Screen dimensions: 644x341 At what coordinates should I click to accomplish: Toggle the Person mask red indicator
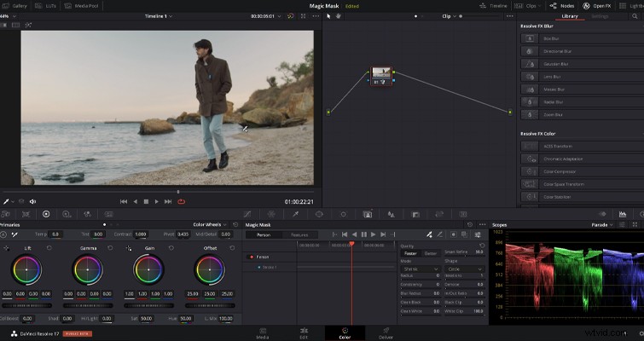[x=251, y=257]
